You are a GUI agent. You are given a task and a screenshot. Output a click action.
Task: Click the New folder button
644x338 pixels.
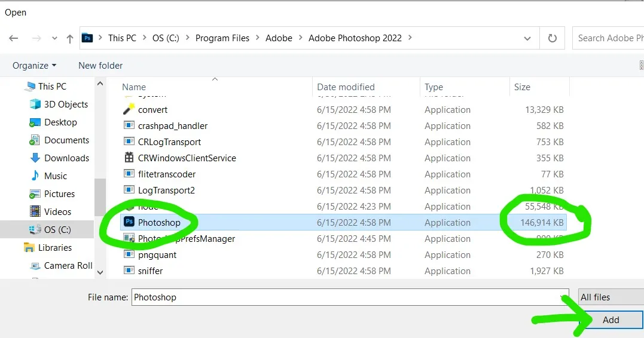(100, 66)
